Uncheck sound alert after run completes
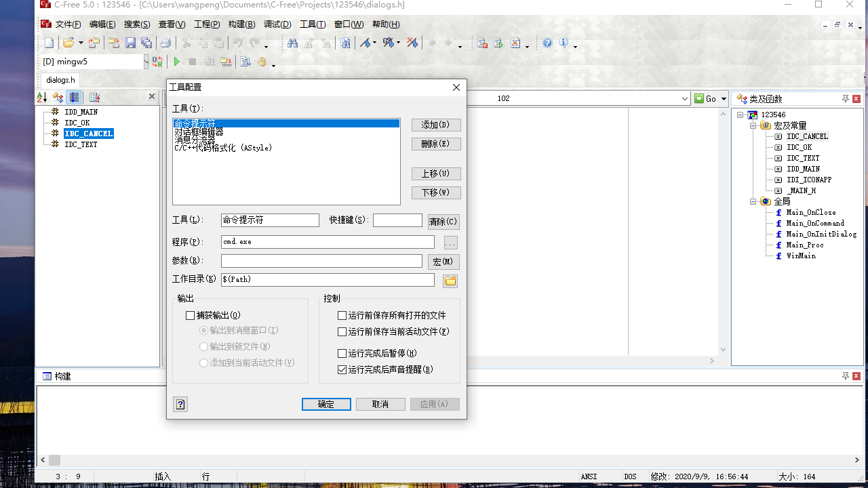This screenshot has height=488, width=868. (342, 369)
